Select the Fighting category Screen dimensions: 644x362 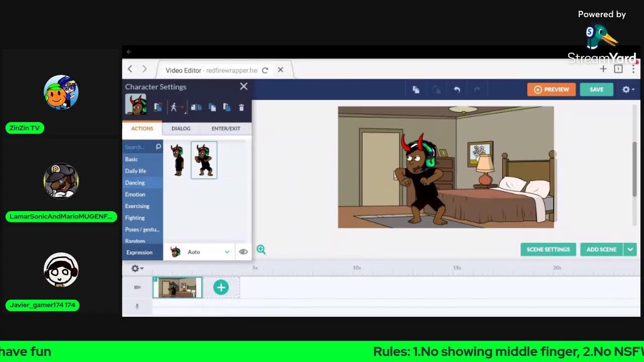pyautogui.click(x=143, y=218)
